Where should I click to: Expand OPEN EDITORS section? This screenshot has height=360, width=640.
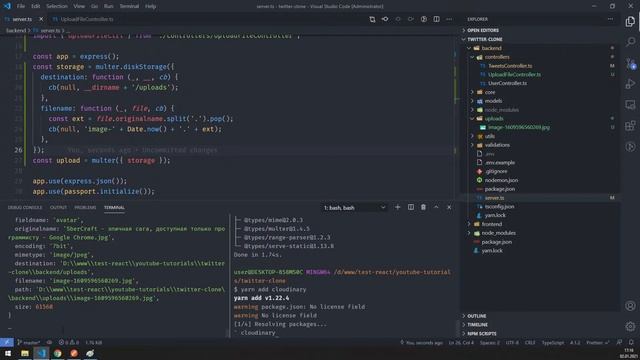pos(482,30)
